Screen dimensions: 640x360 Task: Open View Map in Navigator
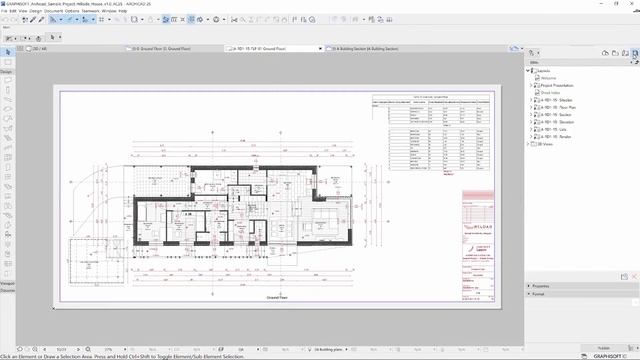(x=615, y=53)
